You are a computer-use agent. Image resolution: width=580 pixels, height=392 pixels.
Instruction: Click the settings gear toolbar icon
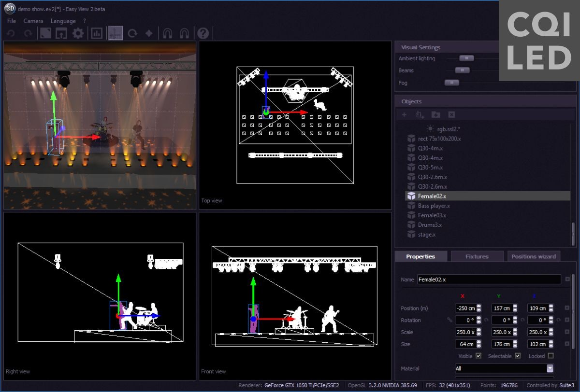click(x=78, y=33)
